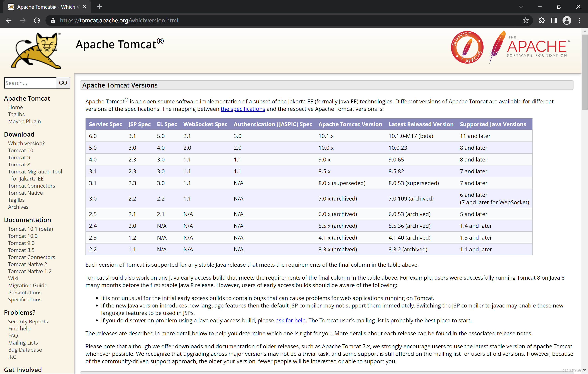The height and width of the screenshot is (374, 588).
Task: Open the Archives link
Action: point(18,207)
